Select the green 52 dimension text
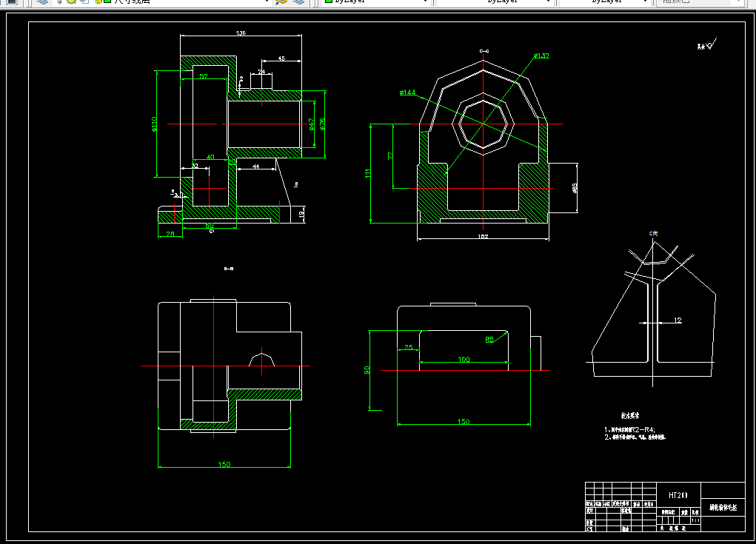 (204, 76)
